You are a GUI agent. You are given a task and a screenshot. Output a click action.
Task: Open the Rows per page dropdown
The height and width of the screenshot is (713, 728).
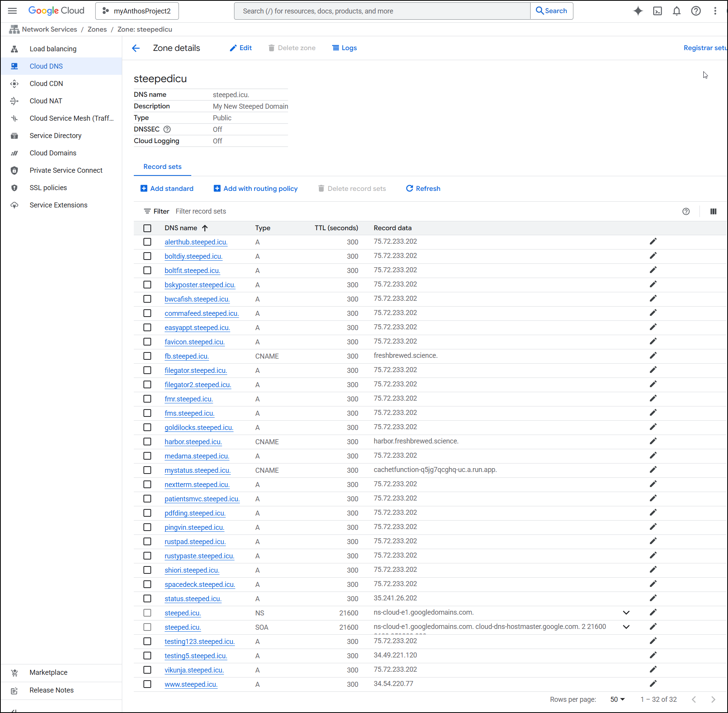(617, 700)
